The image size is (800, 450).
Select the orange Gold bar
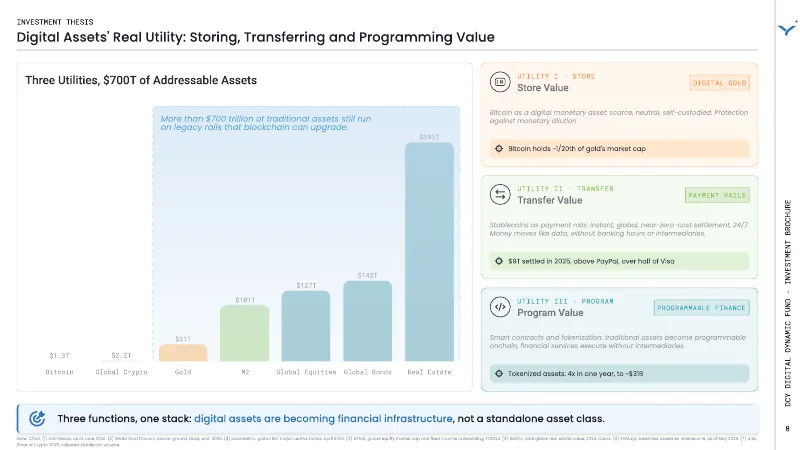pyautogui.click(x=183, y=353)
